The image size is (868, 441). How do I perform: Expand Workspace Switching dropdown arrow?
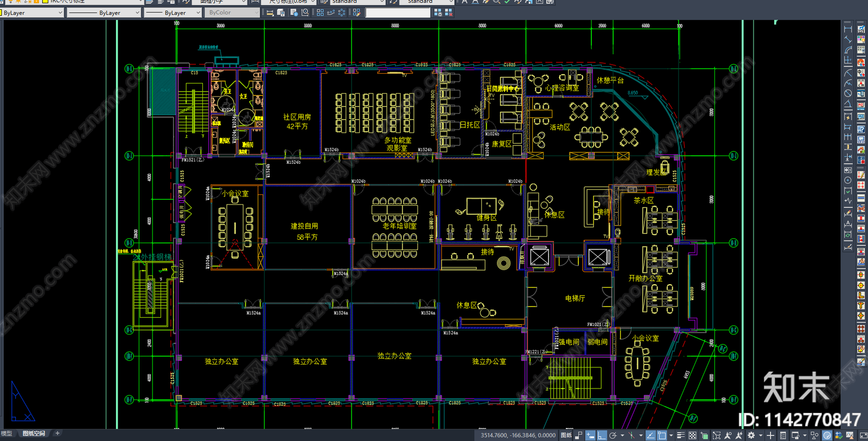point(761,436)
